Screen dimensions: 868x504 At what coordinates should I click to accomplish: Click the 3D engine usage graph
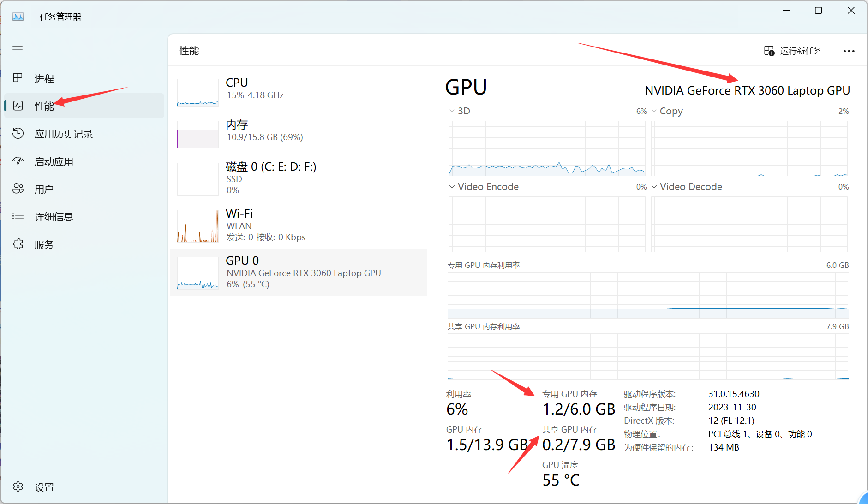pos(547,148)
